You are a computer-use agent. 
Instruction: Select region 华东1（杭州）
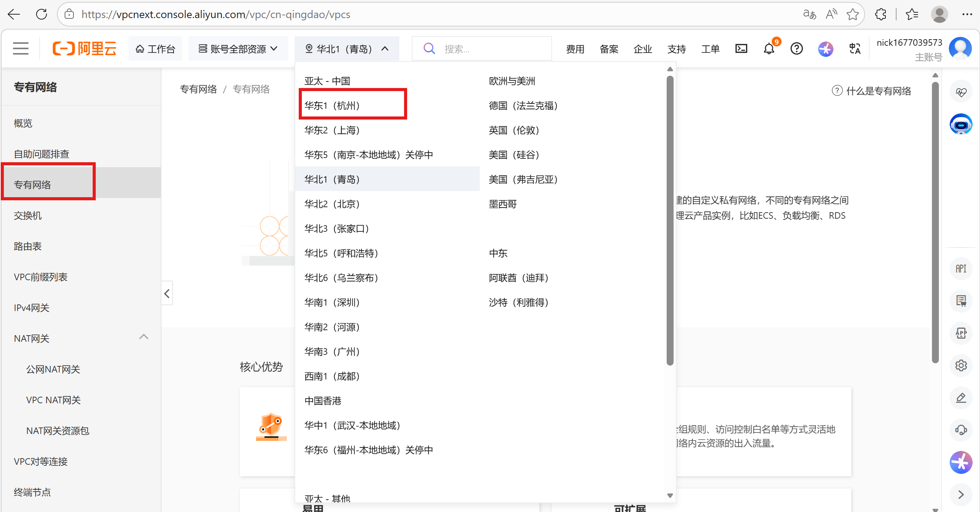pos(332,106)
